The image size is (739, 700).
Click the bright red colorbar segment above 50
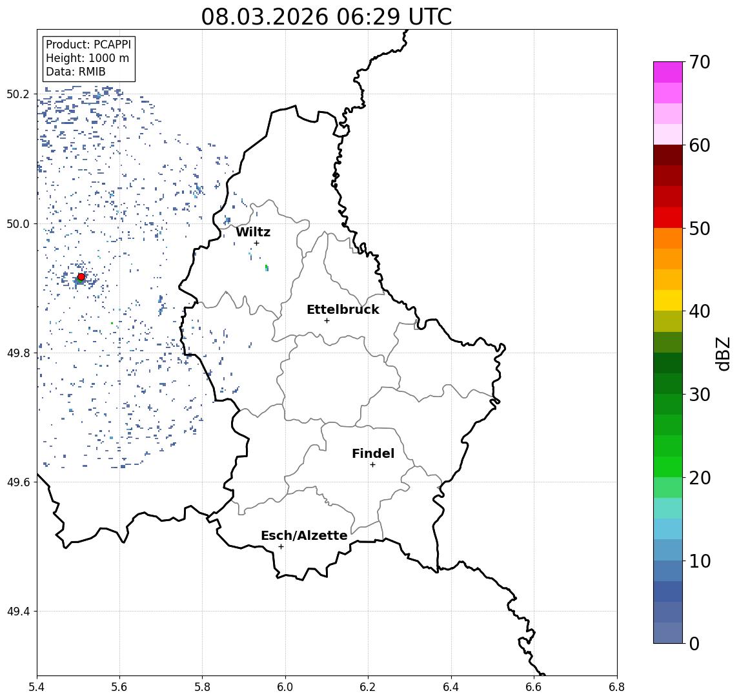(x=668, y=218)
